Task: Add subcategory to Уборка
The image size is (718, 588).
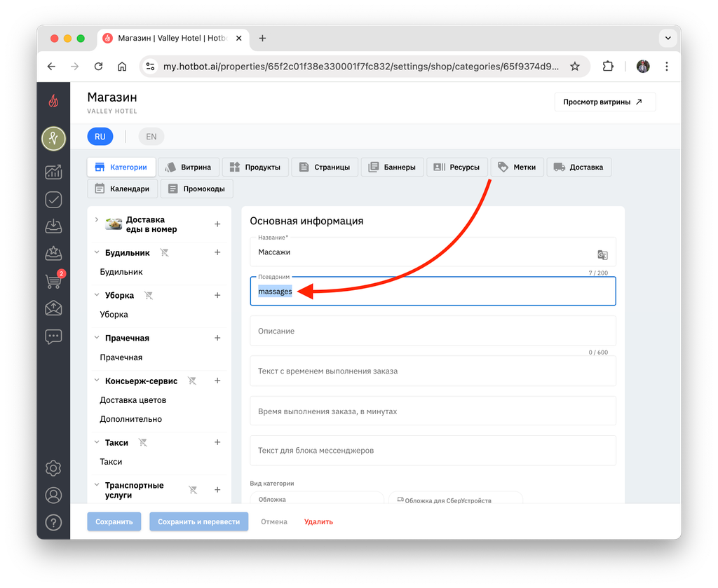Action: click(x=217, y=295)
